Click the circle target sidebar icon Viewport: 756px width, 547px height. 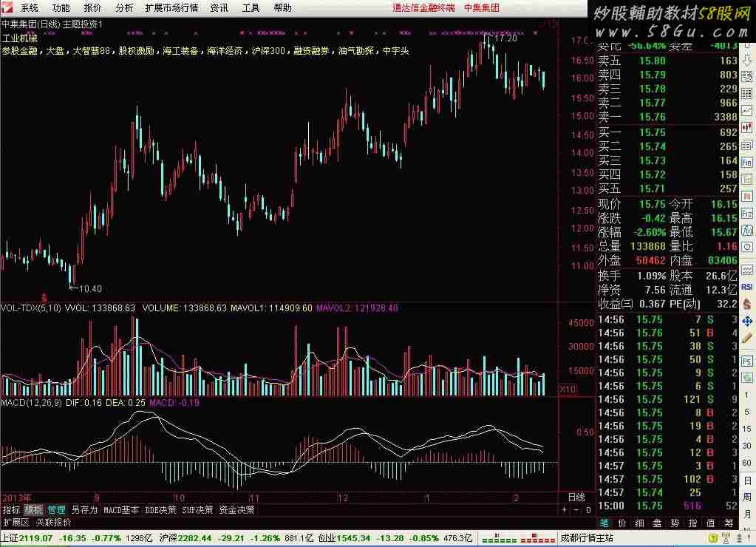(x=747, y=248)
